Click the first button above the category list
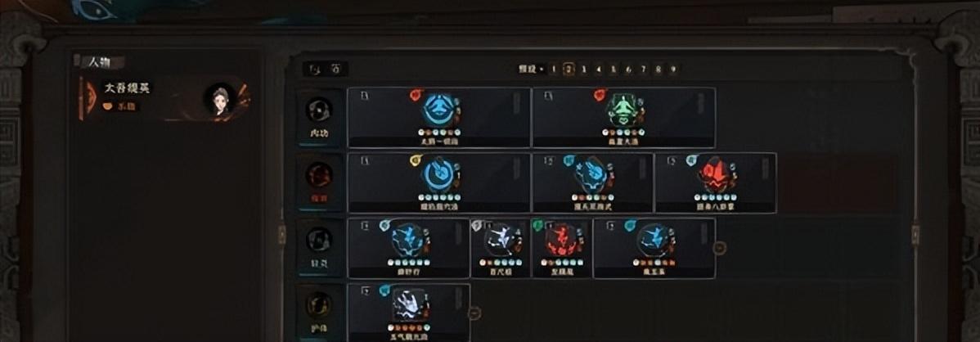 pyautogui.click(x=316, y=70)
